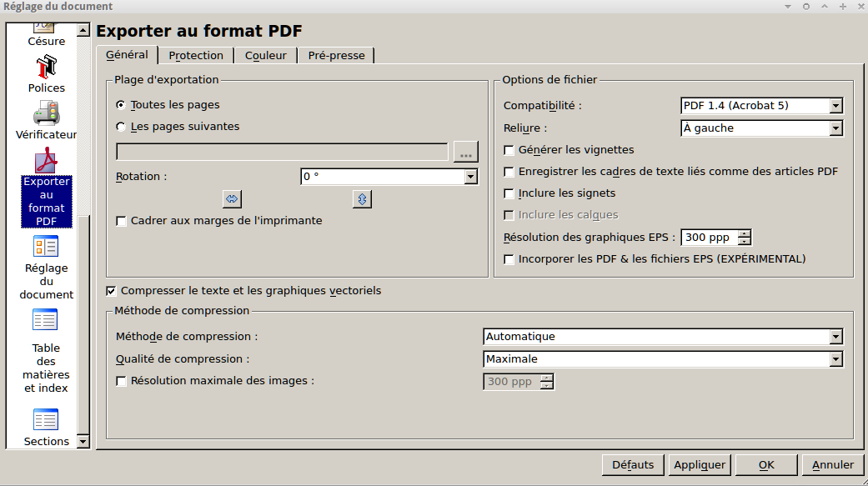This screenshot has width=868, height=486.
Task: Enable Inclure les signets checkbox
Action: pyautogui.click(x=509, y=193)
